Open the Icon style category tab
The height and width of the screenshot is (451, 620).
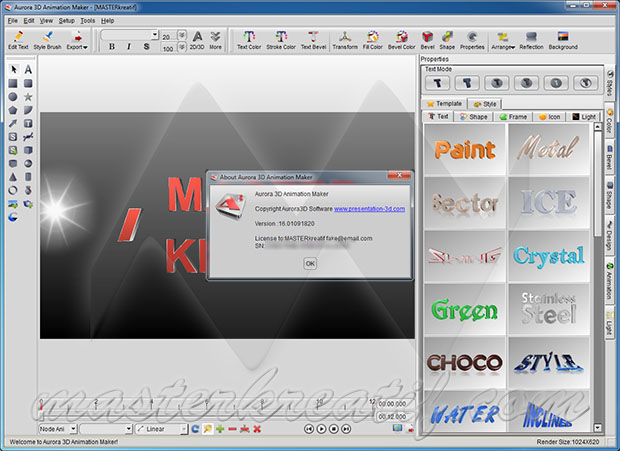click(550, 117)
